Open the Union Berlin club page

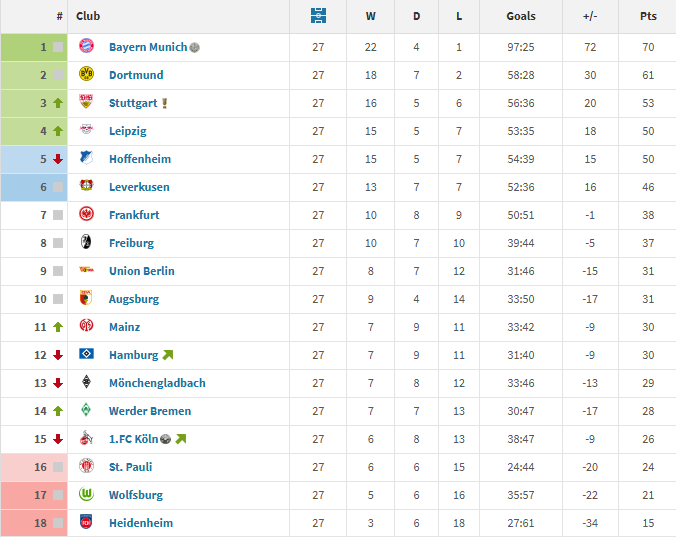pyautogui.click(x=141, y=271)
